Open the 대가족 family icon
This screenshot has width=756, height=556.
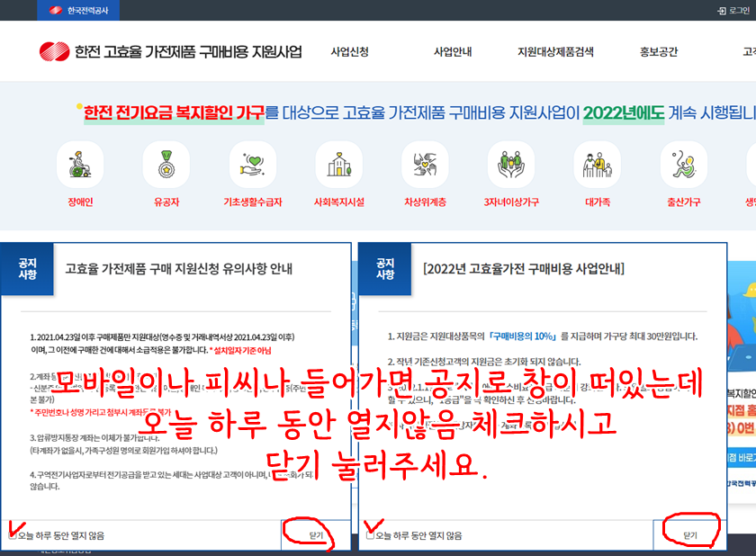[598, 165]
